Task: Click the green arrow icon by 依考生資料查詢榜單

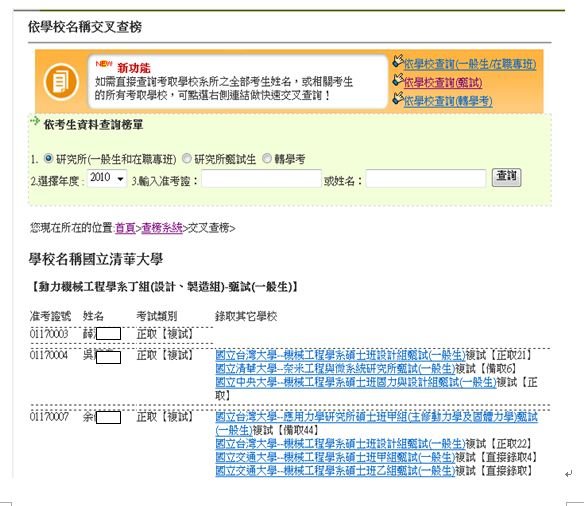Action: [x=35, y=121]
